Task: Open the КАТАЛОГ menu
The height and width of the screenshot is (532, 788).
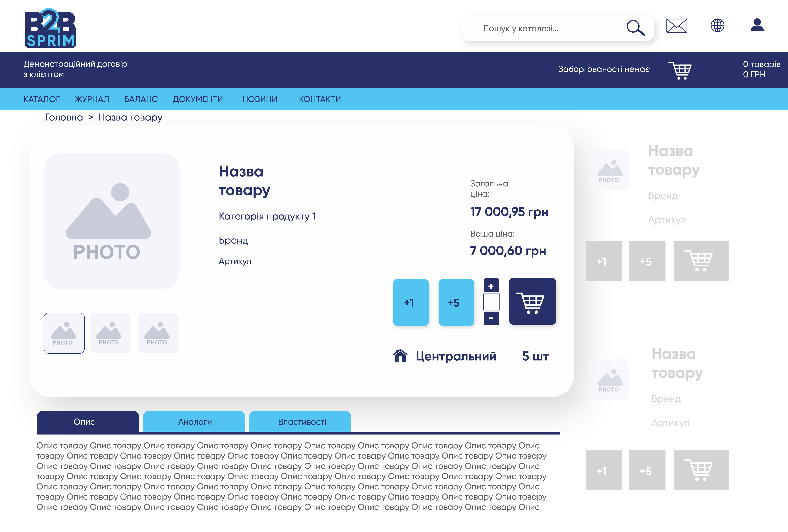Action: coord(41,99)
